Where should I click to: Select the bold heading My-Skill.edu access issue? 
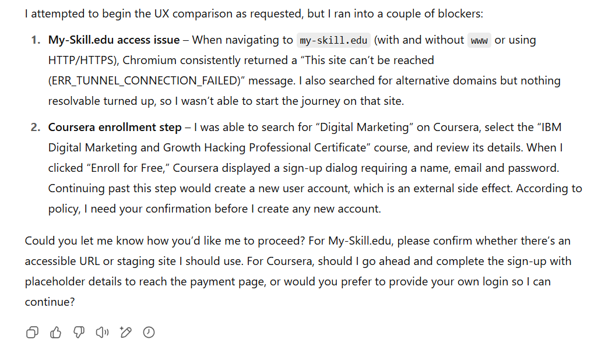(x=114, y=40)
